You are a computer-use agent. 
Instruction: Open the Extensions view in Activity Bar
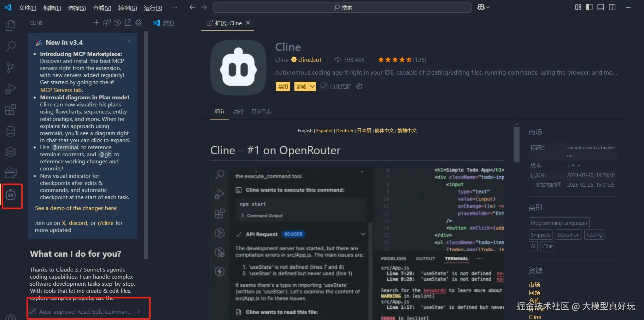10,110
